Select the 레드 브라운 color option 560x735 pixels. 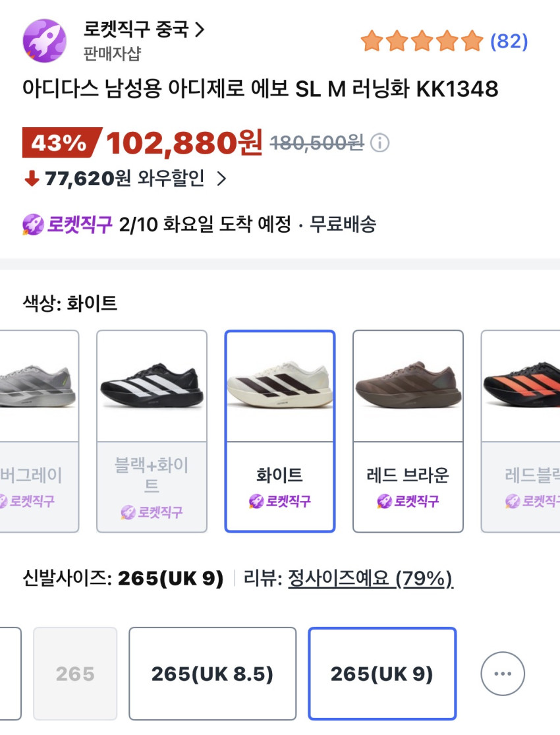[408, 431]
